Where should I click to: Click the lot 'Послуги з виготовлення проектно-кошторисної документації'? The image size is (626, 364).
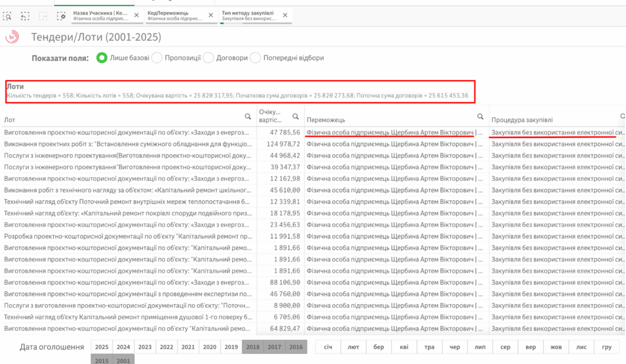point(127,306)
